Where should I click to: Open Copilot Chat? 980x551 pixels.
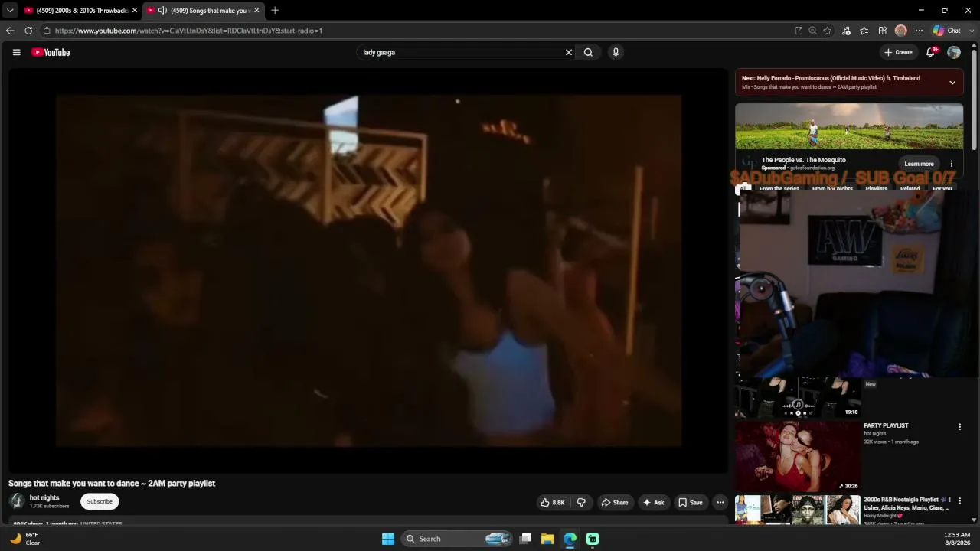(x=947, y=31)
